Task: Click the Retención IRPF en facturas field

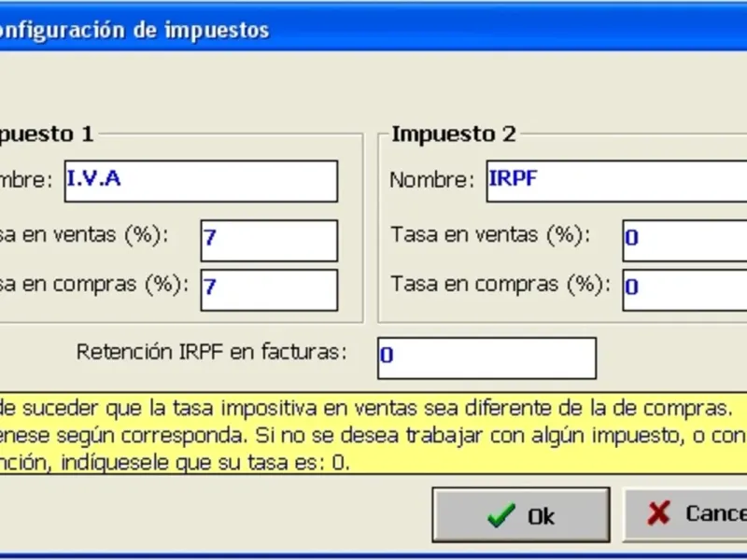Action: [486, 358]
